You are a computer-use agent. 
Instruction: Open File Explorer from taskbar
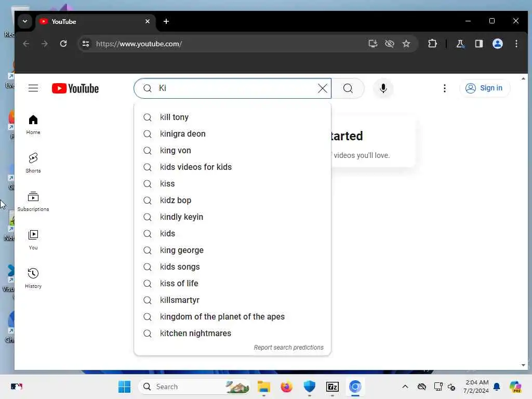pyautogui.click(x=263, y=387)
